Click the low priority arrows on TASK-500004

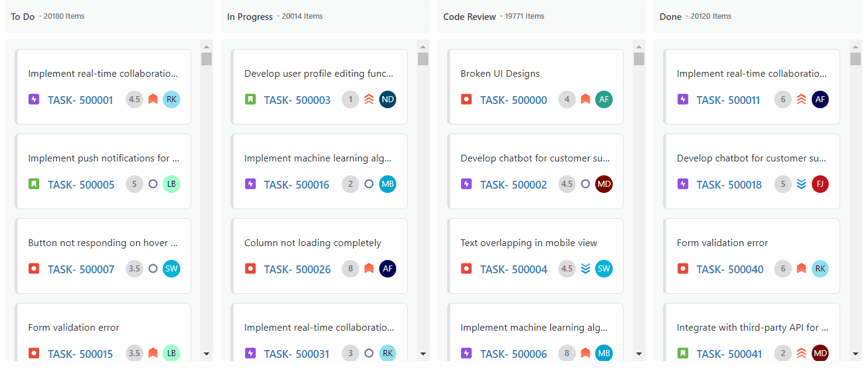point(586,268)
